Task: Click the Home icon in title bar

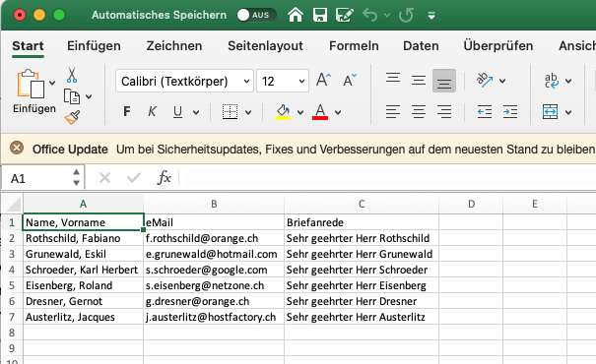Action: [x=296, y=15]
